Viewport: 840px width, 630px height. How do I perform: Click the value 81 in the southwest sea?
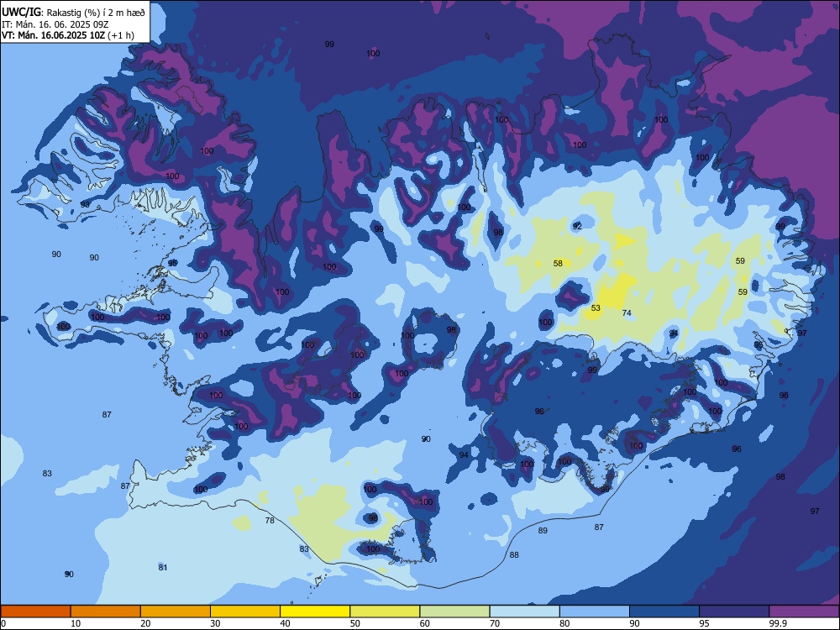tap(163, 567)
